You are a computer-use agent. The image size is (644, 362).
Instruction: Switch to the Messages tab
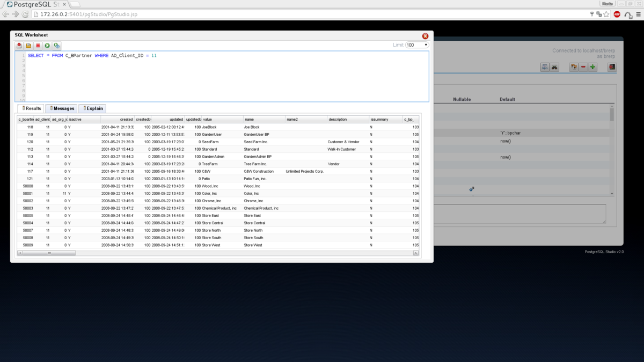62,108
